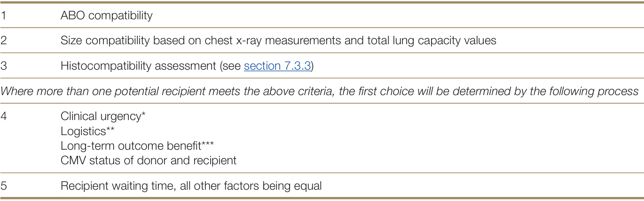Click row number 4

(4, 116)
